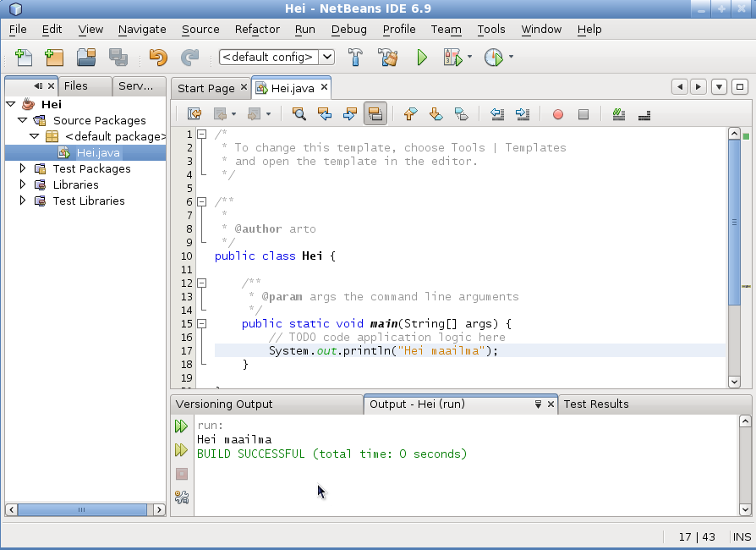This screenshot has height=550, width=756.
Task: Click the Previous Bookmark icon
Action: 410,114
